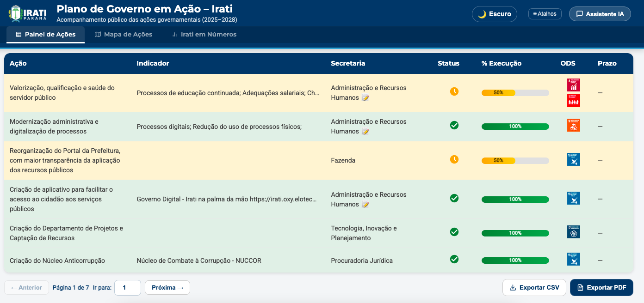Image resolution: width=644 pixels, height=303 pixels.
Task: Select the Painel de Ações tab
Action: click(x=45, y=34)
